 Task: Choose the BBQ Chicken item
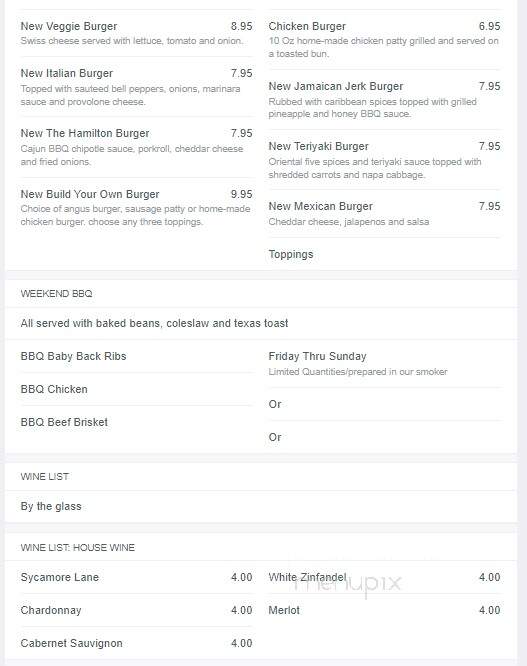(x=54, y=389)
